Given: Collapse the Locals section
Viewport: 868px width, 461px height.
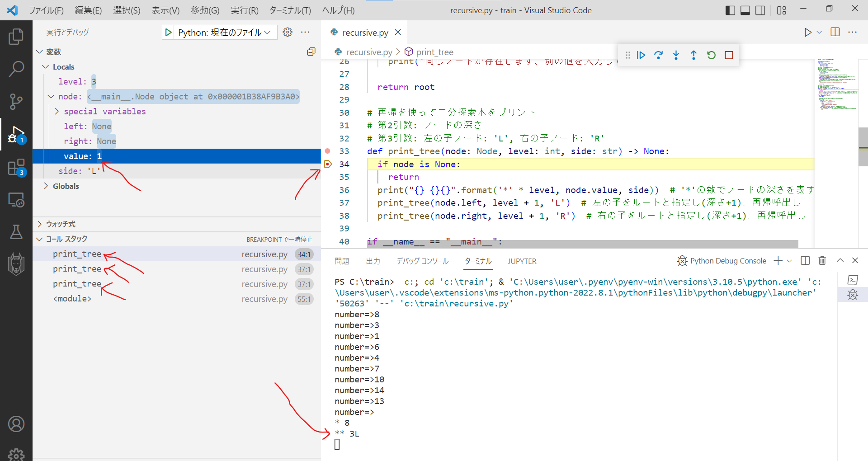Looking at the screenshot, I should 45,66.
